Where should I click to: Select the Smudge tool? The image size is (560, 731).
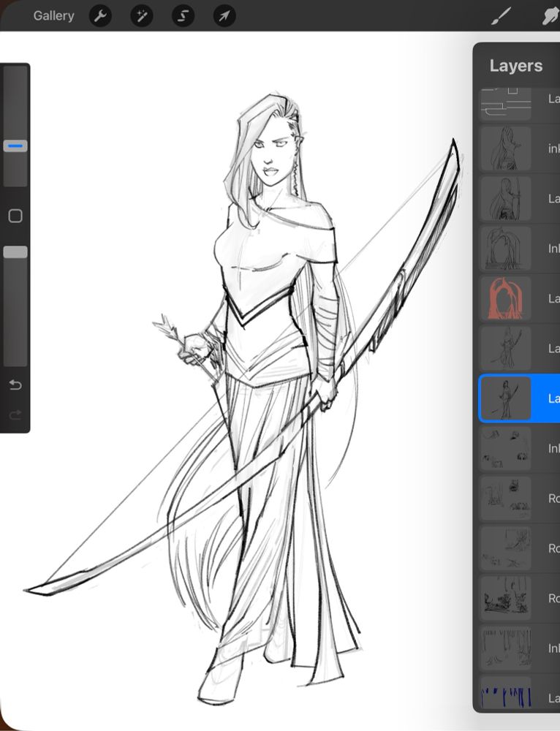pyautogui.click(x=550, y=16)
